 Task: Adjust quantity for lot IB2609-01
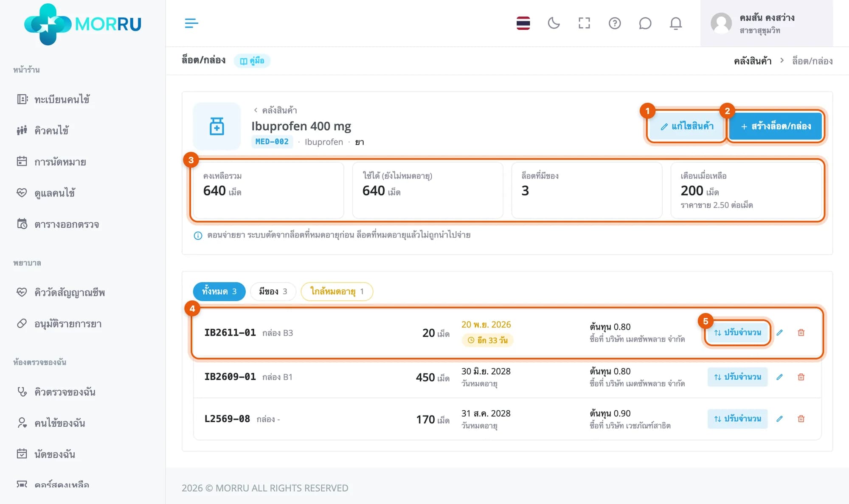(737, 377)
